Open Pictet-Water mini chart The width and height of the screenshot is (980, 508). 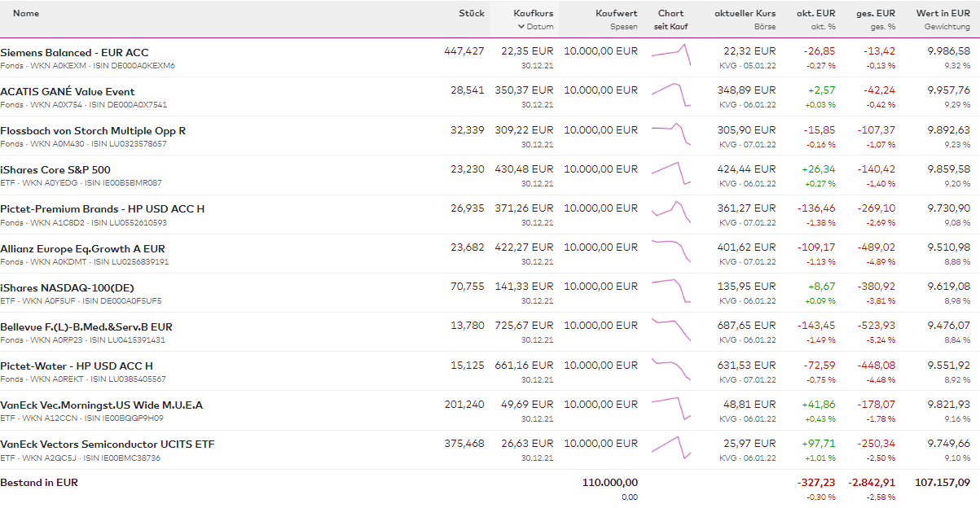click(670, 369)
